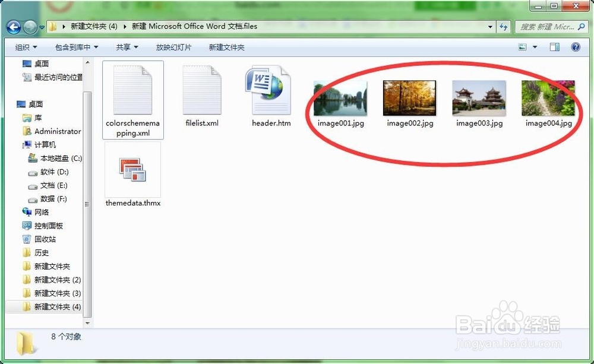Open 软件 (D:) drive
The height and width of the screenshot is (364, 594).
click(49, 172)
